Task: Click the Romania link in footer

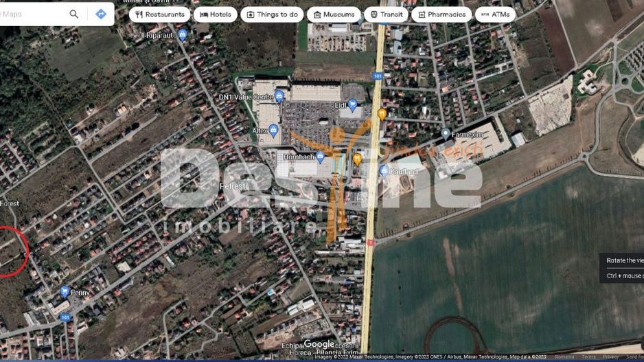Action: 564,357
